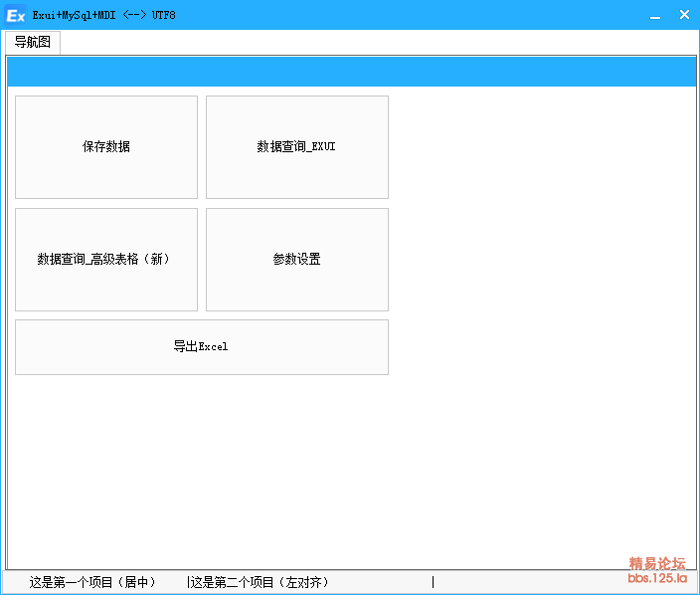Click the 精易论坛 watermark text
This screenshot has width=700, height=595.
[x=657, y=563]
